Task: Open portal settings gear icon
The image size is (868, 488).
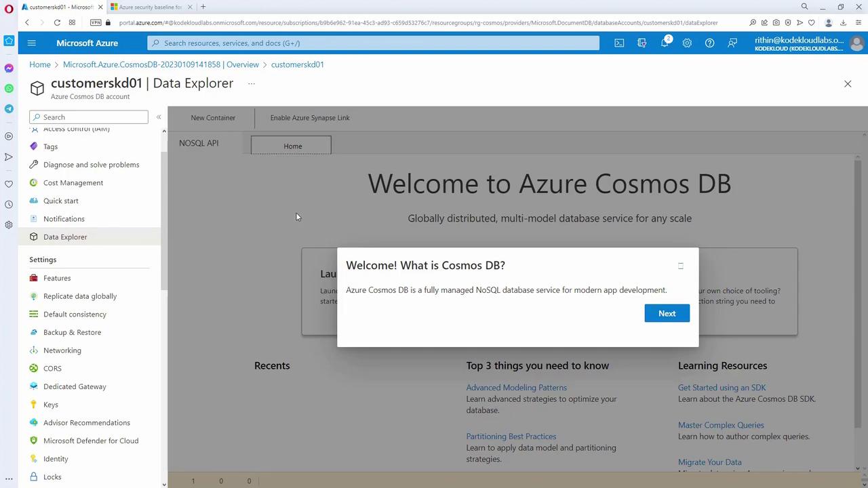Action: pos(687,43)
